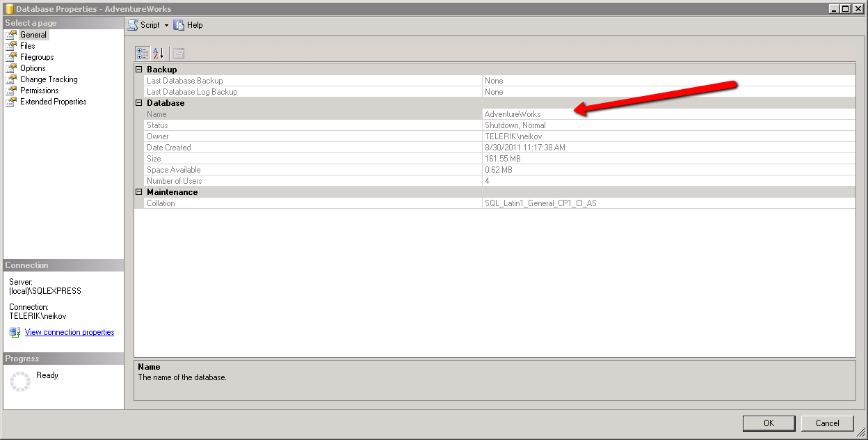Minimize the Database Properties window

(834, 9)
